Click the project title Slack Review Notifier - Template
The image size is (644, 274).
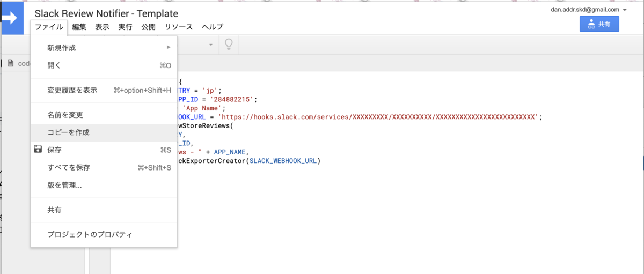[x=106, y=13]
